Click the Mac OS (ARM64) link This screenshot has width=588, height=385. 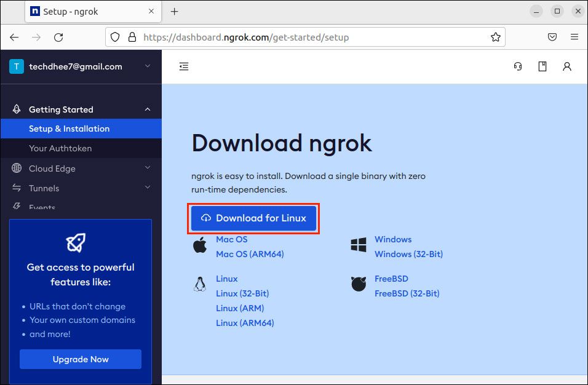250,254
